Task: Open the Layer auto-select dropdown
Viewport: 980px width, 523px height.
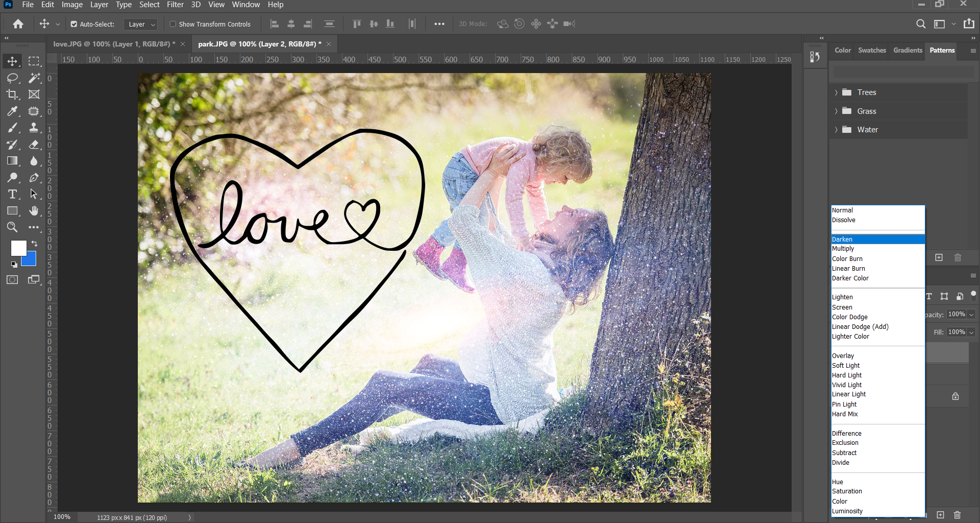Action: click(x=140, y=24)
